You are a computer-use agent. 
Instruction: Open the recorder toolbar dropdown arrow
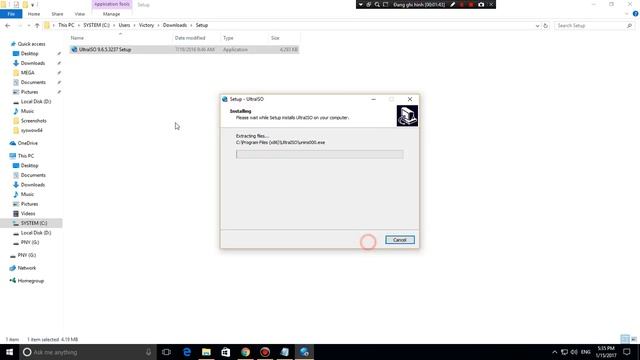coord(360,4)
